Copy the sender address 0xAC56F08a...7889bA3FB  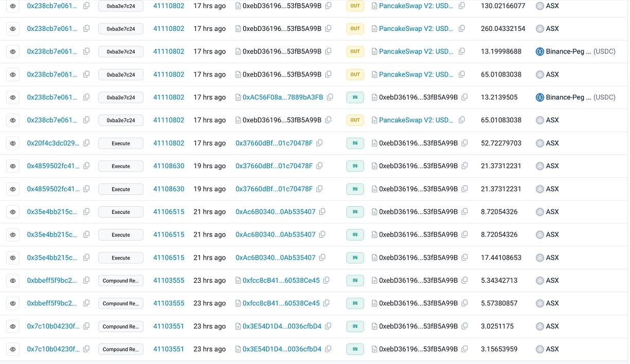pyautogui.click(x=330, y=97)
